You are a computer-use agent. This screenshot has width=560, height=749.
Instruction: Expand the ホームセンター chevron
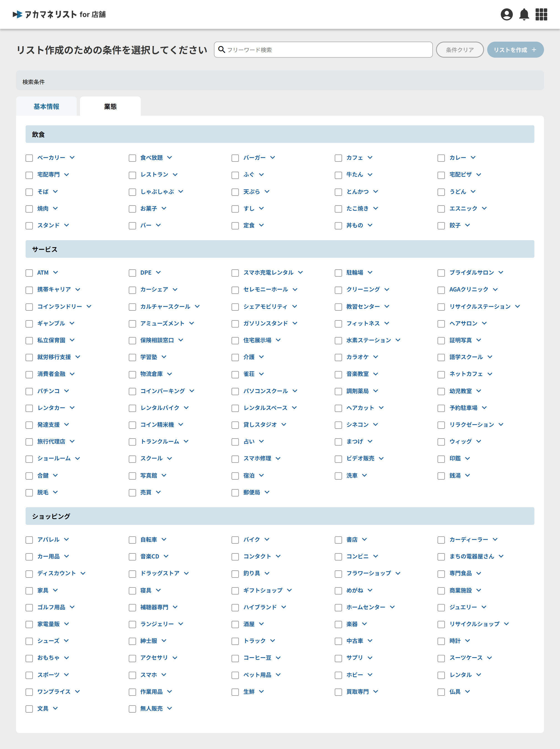(x=392, y=607)
